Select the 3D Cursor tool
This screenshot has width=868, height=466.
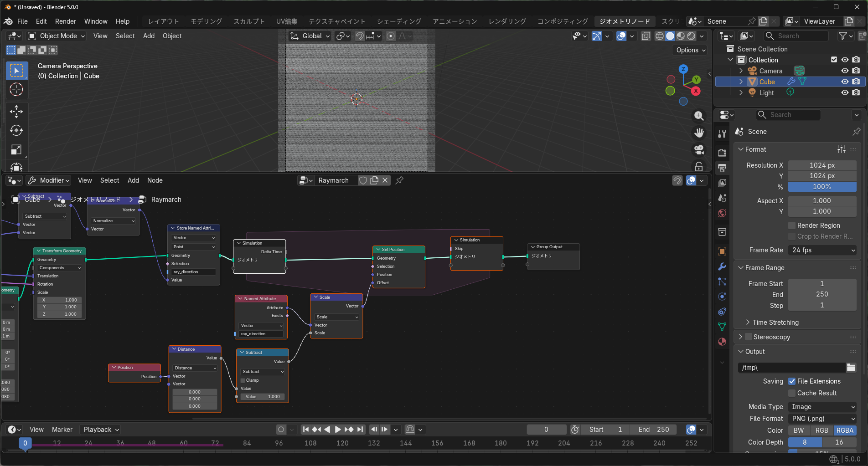point(16,90)
